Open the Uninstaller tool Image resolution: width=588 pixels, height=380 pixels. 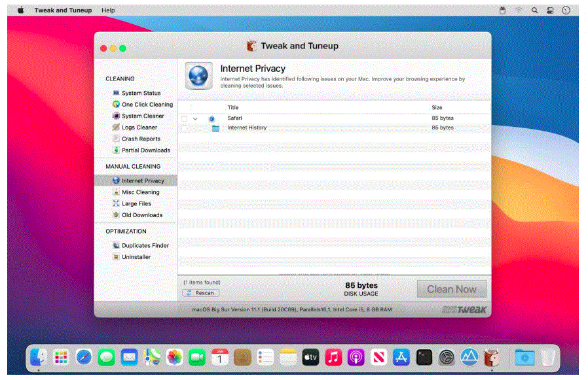point(131,257)
